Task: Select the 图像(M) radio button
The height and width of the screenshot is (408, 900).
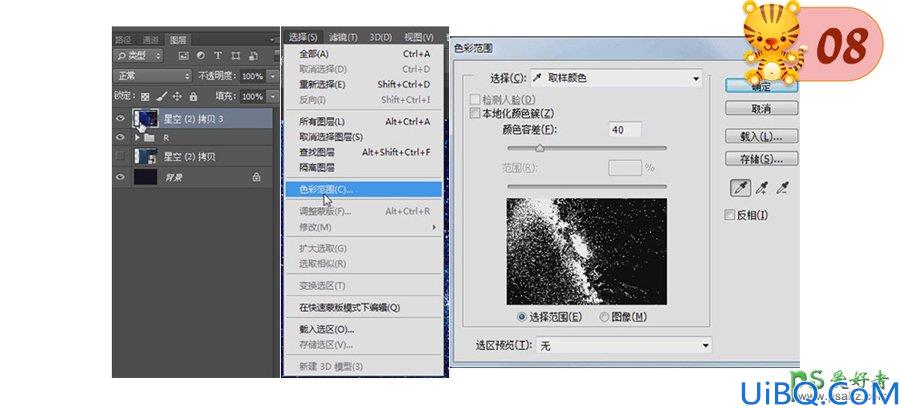Action: 604,316
